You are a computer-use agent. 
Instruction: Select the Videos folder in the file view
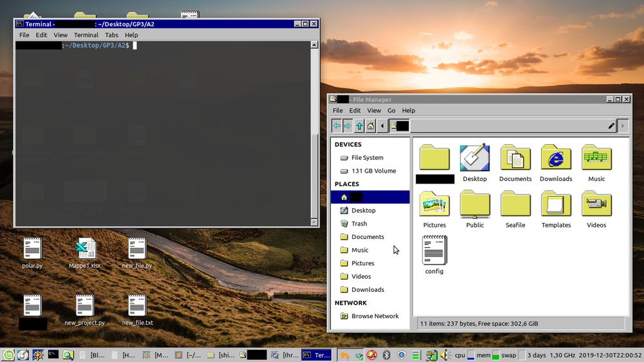596,209
